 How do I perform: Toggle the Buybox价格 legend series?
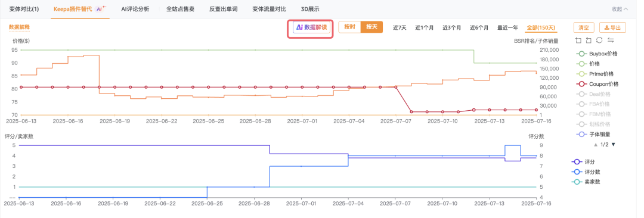pyautogui.click(x=597, y=54)
